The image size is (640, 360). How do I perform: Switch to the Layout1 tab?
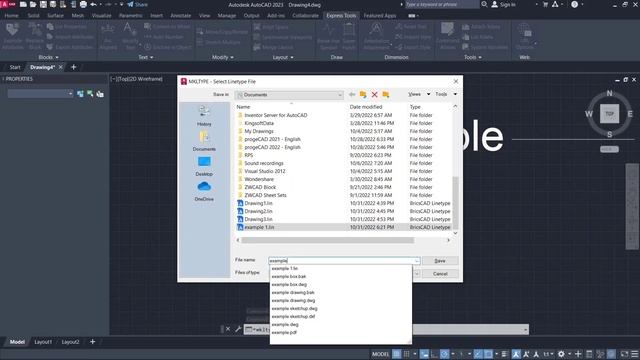pyautogui.click(x=43, y=342)
